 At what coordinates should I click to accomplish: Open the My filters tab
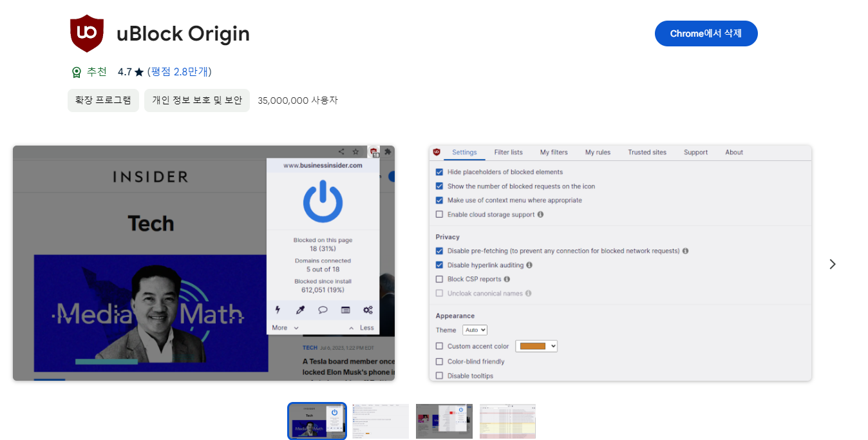click(x=554, y=153)
